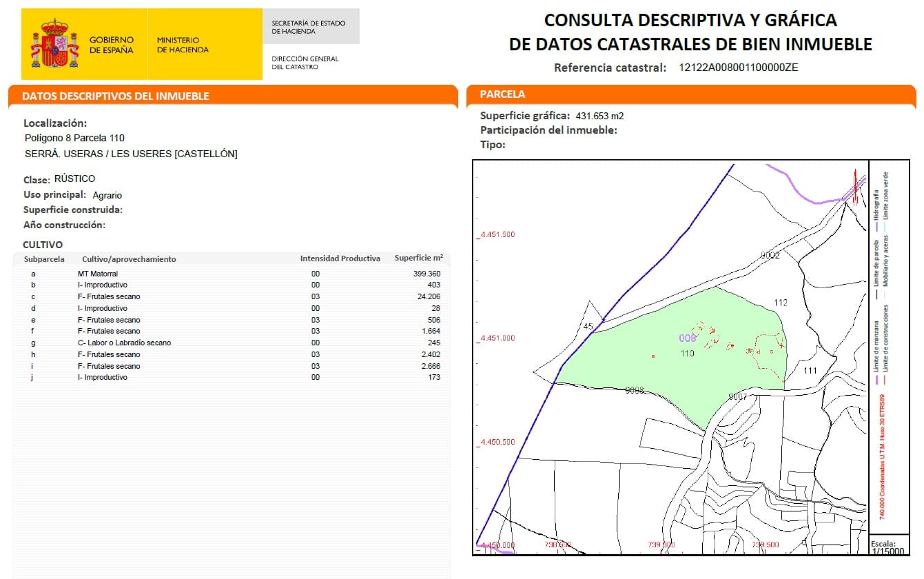Click surface value 2.666
Image resolution: width=924 pixels, height=579 pixels.
[x=431, y=366]
